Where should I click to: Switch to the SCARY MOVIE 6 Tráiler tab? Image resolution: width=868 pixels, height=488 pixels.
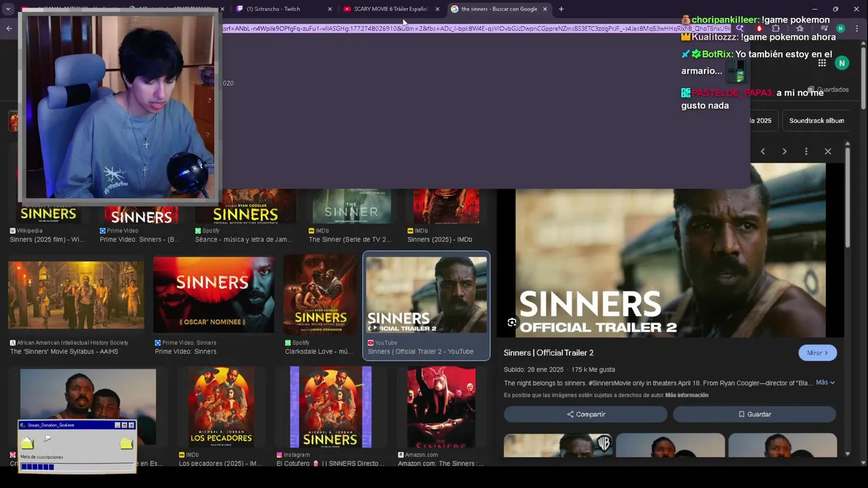391,9
